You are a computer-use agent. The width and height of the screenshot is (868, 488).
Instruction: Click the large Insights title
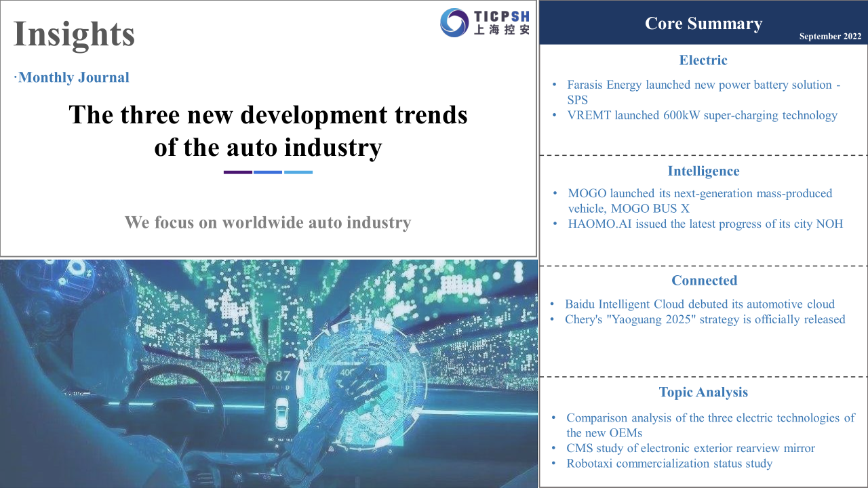[x=75, y=34]
